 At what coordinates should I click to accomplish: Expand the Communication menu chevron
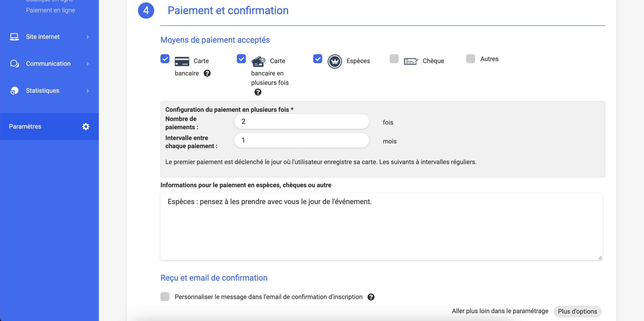[87, 64]
